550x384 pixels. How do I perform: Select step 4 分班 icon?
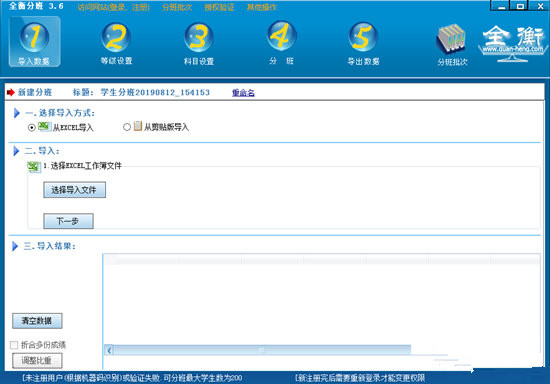(x=281, y=43)
